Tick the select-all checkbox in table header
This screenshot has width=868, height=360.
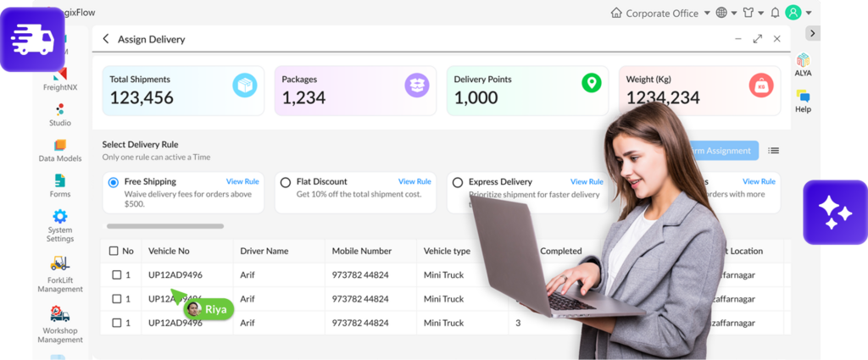point(114,251)
